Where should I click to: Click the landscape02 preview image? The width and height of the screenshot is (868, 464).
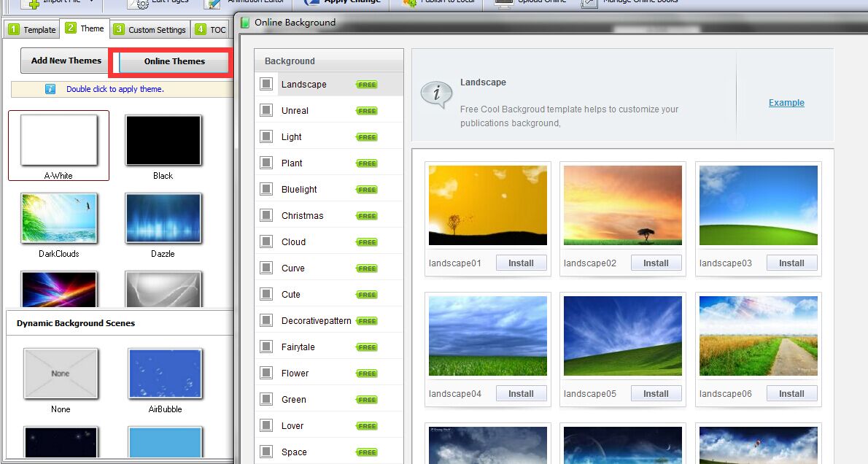(623, 206)
